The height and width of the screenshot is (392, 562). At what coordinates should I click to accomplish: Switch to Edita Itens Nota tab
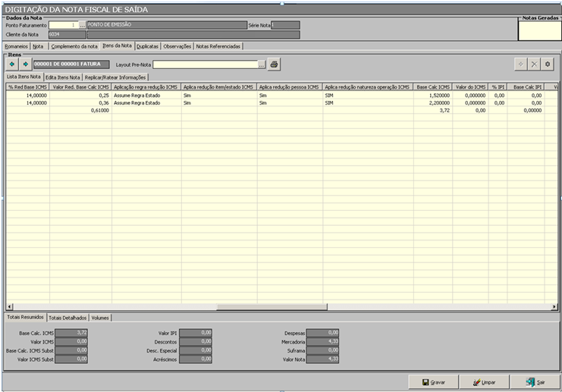pyautogui.click(x=62, y=77)
